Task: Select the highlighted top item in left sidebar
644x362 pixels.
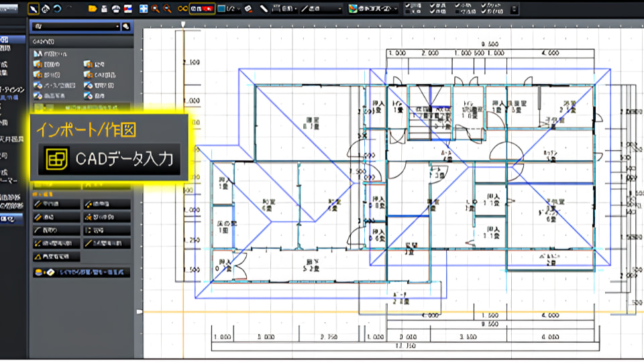Action: point(12,40)
